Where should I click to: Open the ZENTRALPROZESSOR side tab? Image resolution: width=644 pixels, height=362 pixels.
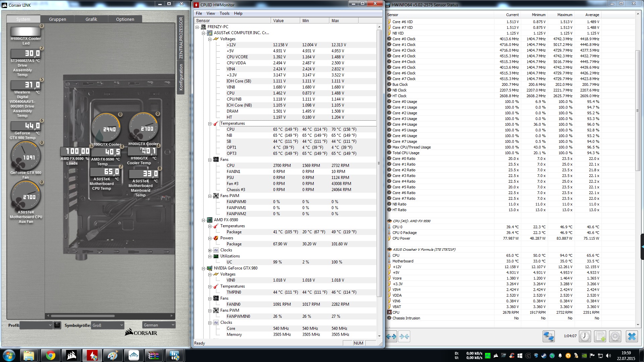click(x=181, y=38)
